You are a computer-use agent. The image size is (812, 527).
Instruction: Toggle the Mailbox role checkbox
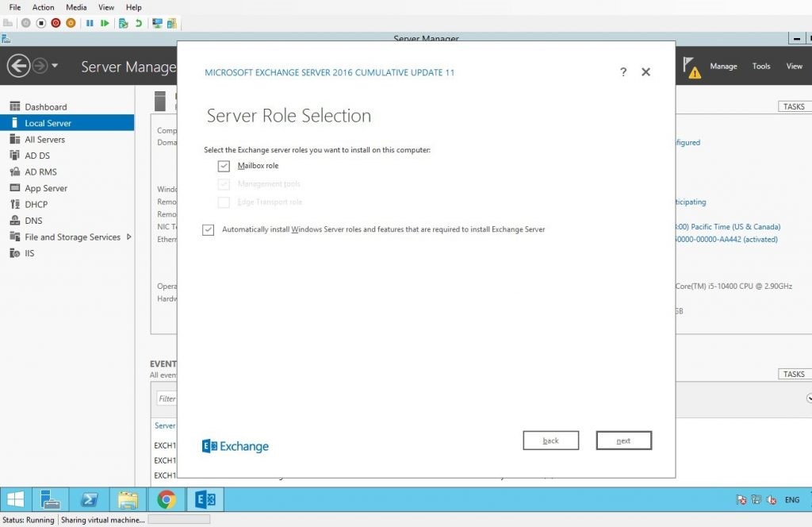[x=224, y=166]
